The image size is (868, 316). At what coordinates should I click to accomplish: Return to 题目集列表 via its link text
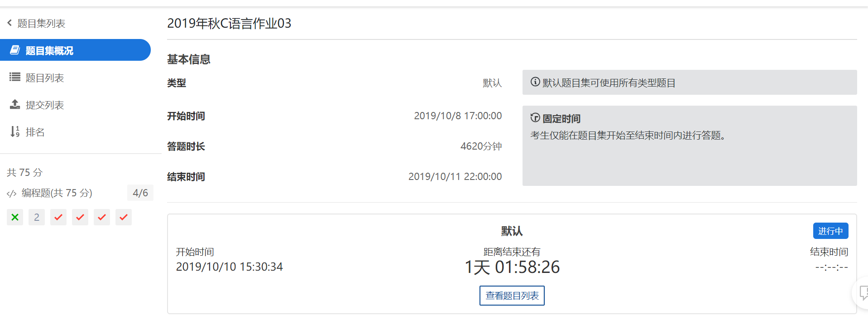pos(41,23)
